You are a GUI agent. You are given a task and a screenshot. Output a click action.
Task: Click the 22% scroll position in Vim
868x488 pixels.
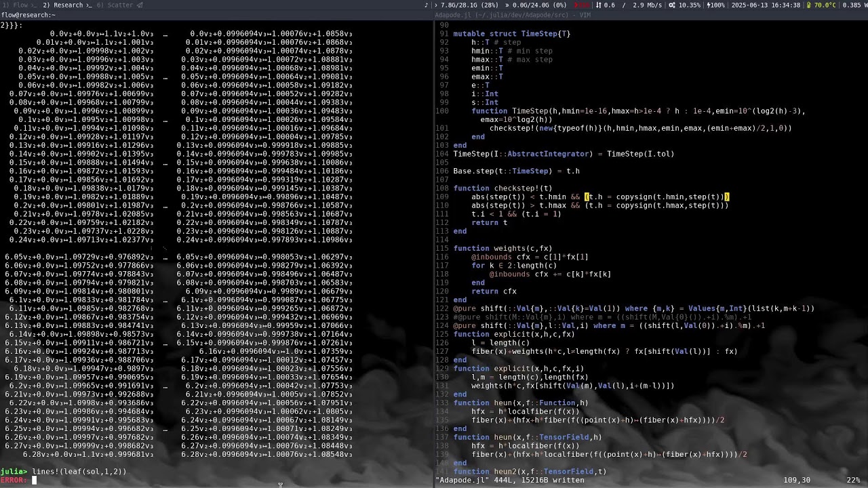pyautogui.click(x=853, y=480)
